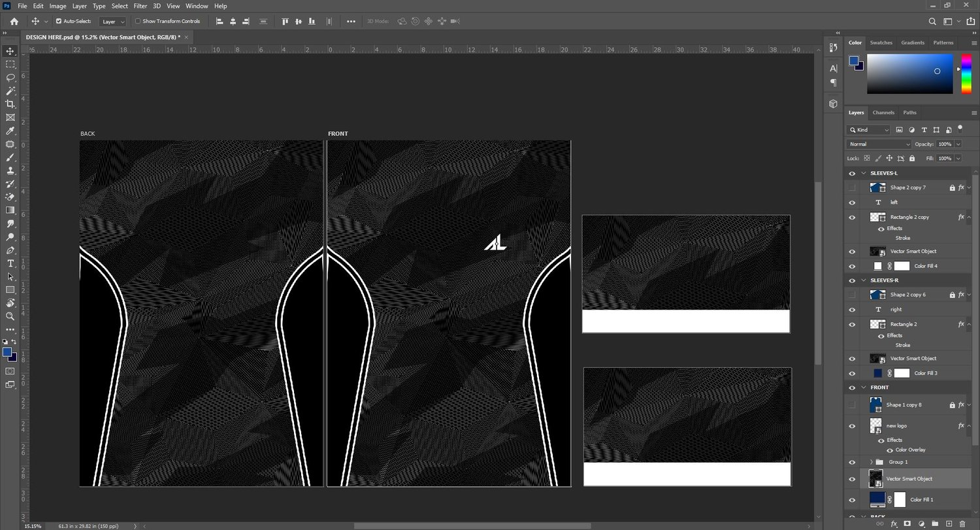Select the Horizontal Type tool
This screenshot has height=530, width=980.
click(10, 263)
